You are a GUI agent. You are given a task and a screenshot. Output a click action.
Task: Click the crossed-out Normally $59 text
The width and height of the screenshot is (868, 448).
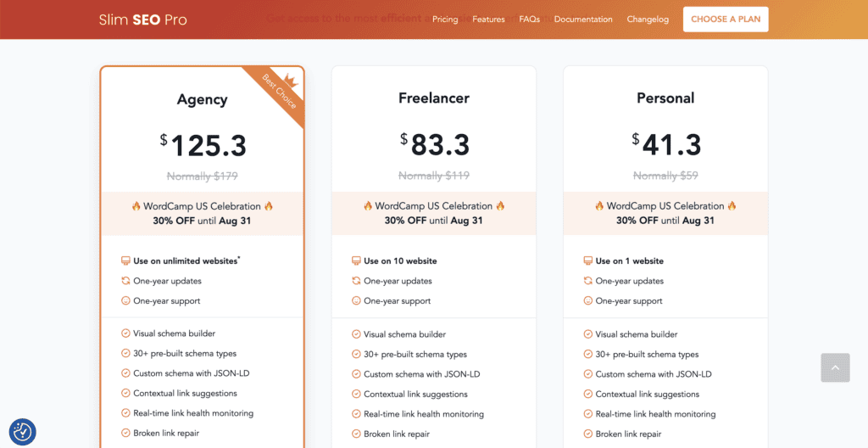click(665, 176)
